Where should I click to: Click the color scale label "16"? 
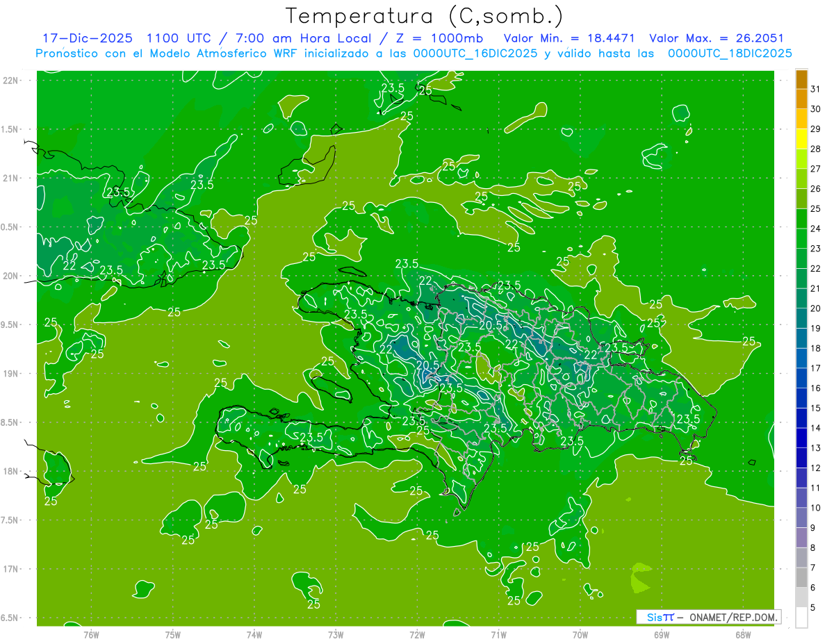[816, 388]
